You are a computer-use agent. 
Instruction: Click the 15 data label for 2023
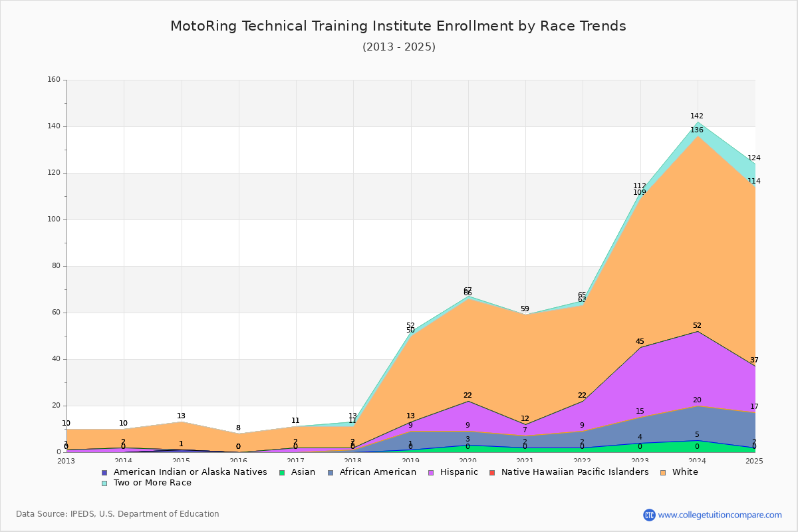point(640,412)
